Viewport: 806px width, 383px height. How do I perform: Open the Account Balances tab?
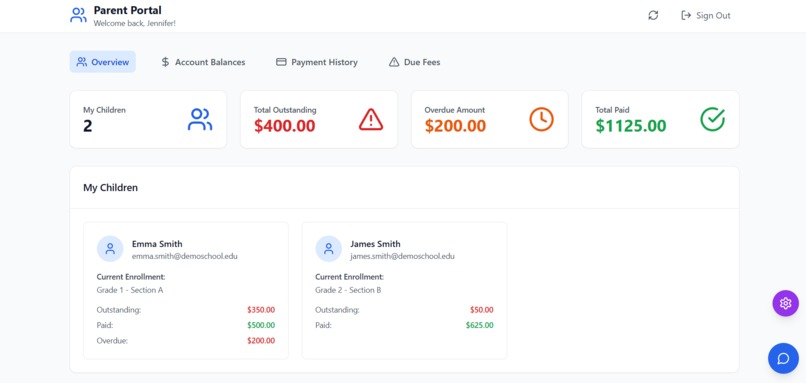pos(203,62)
